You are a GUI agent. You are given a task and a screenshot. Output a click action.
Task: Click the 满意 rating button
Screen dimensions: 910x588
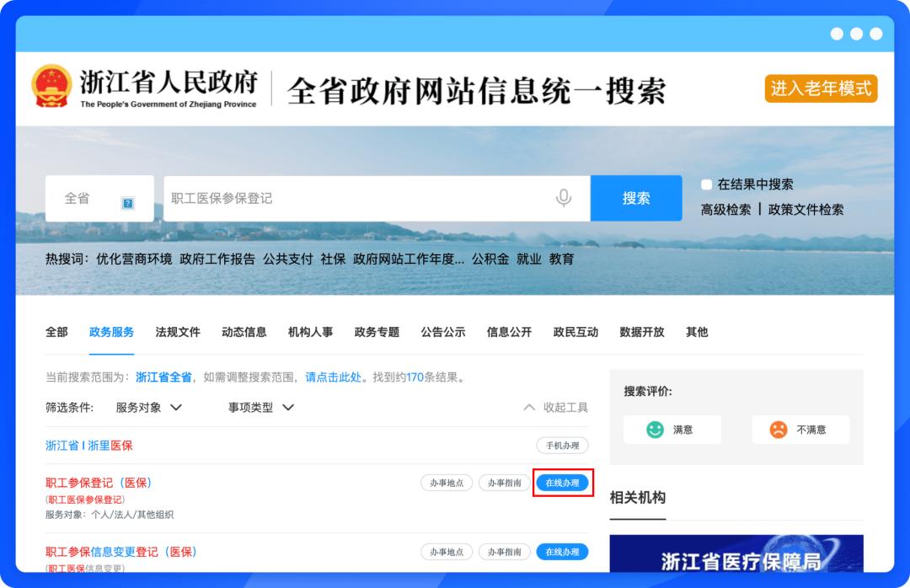(x=672, y=430)
